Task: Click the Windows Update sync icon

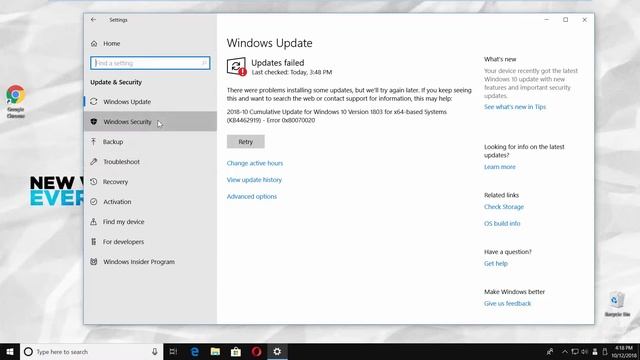Action: (93, 102)
